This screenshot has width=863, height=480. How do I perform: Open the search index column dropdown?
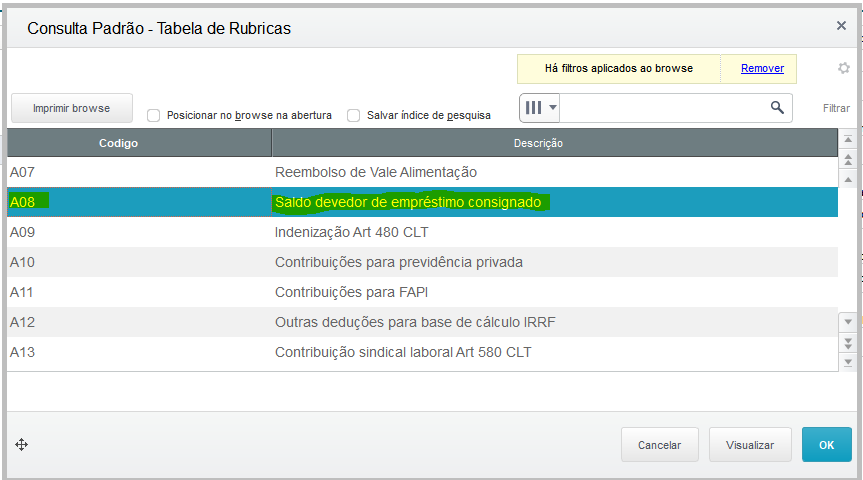click(x=540, y=108)
